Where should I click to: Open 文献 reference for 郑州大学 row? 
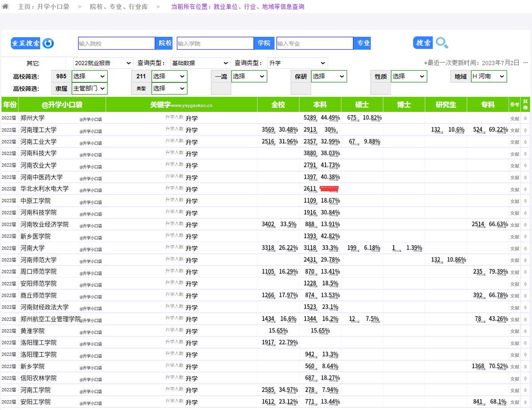[514, 118]
